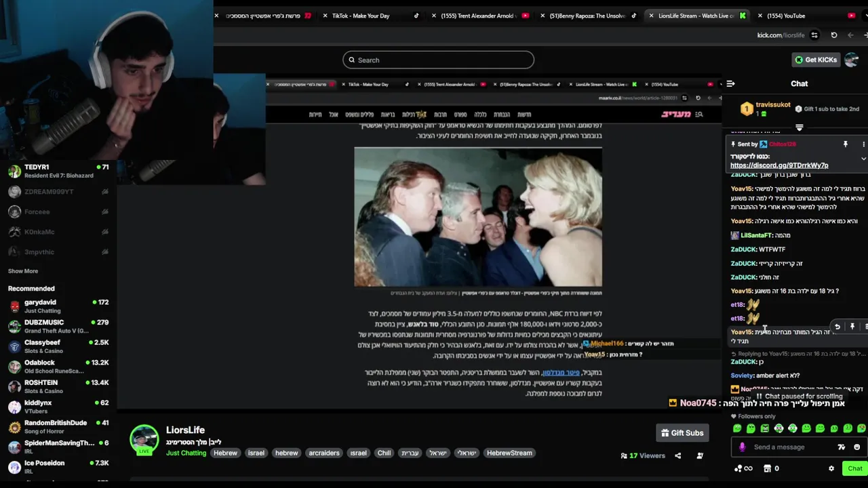Click username LilSantaFT in chat
Screen dimensions: 868x488
pyautogui.click(x=756, y=235)
